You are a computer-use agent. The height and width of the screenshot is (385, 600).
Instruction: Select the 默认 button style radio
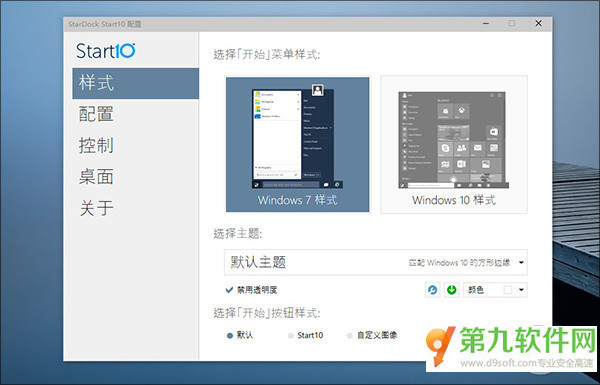pyautogui.click(x=240, y=335)
